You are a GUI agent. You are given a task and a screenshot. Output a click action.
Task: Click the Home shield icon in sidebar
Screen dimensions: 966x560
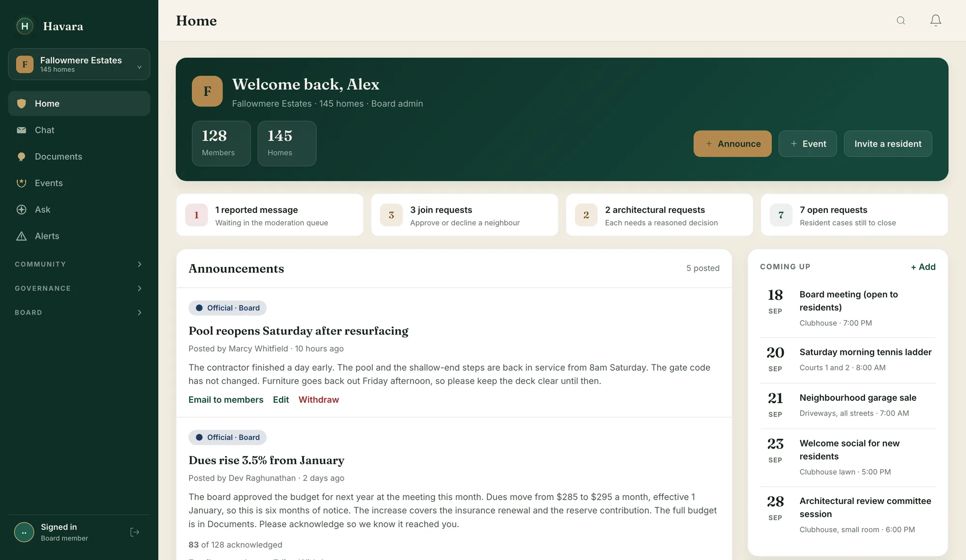[21, 103]
